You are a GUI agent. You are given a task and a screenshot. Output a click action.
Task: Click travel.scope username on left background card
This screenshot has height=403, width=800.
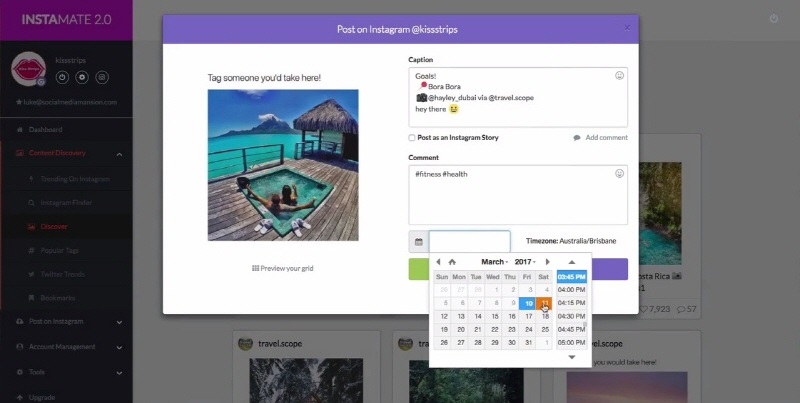point(280,344)
